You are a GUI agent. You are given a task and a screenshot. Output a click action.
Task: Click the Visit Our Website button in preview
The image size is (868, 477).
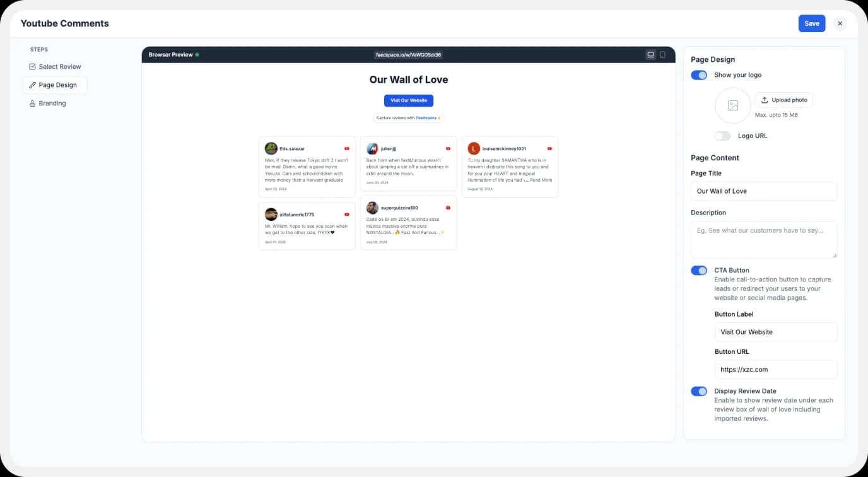pos(408,100)
